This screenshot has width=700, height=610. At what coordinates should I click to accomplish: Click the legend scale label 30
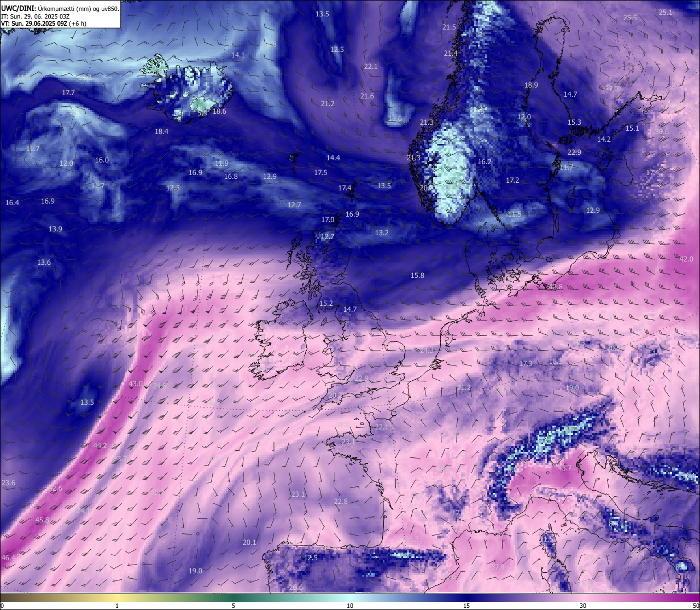583,606
